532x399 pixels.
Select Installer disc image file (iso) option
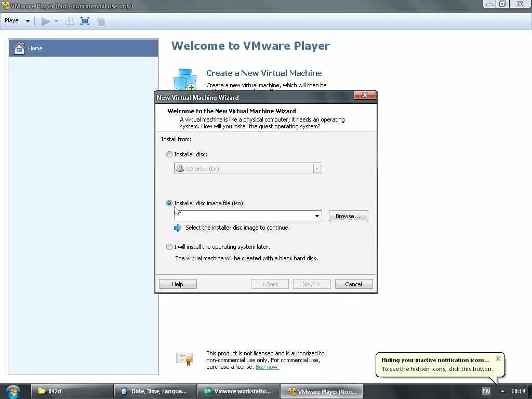(169, 203)
